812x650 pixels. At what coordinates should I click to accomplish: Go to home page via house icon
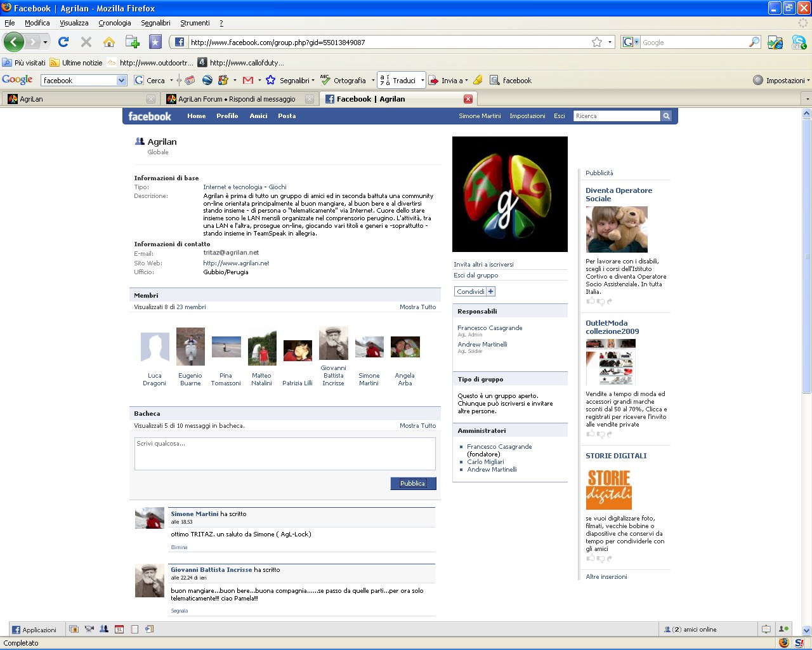tap(109, 42)
